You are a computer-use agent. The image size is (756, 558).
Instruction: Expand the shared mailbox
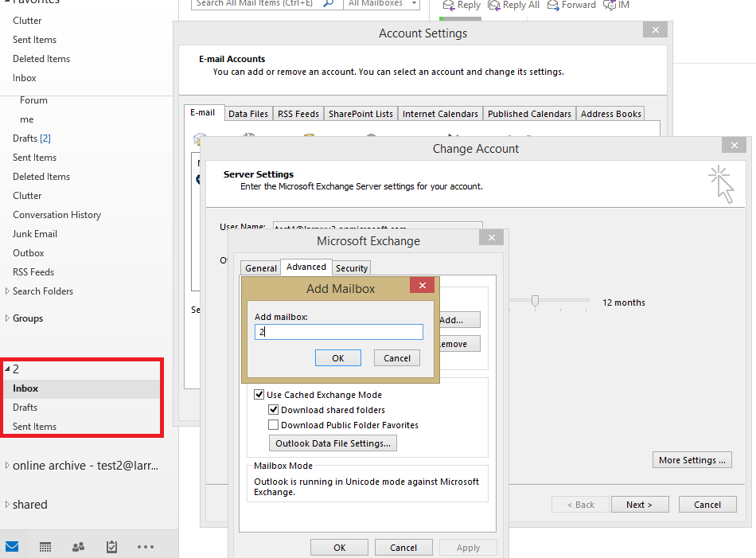[x=6, y=505]
